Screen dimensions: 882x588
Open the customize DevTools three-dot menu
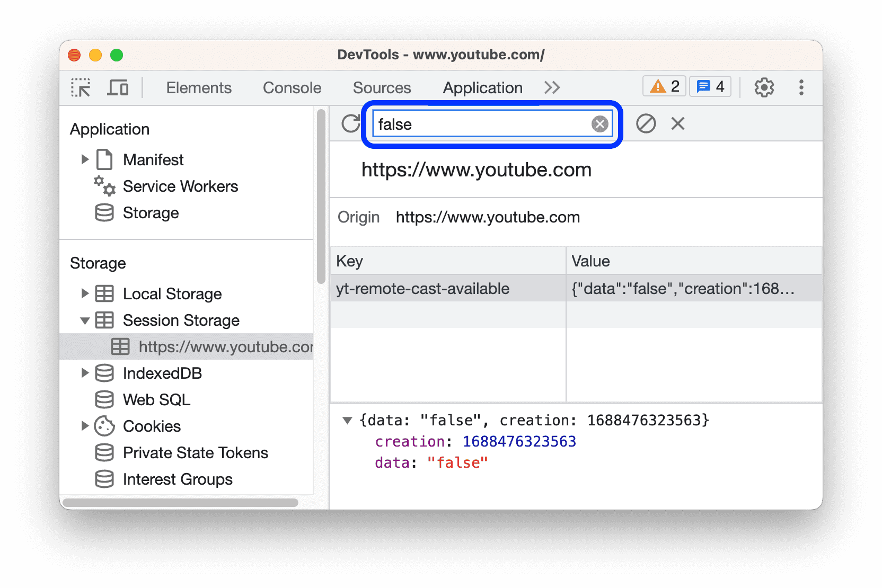801,87
